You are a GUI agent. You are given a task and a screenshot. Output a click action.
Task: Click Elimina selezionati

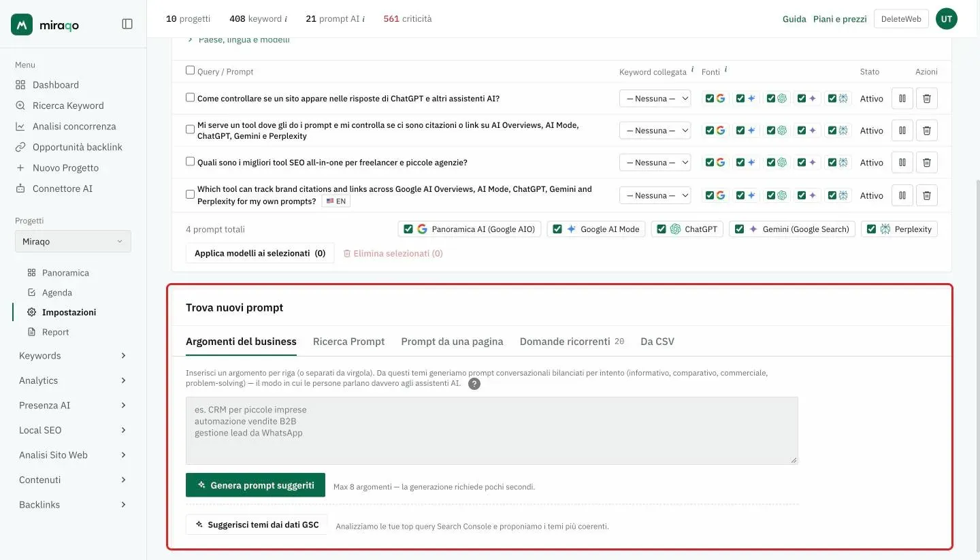tap(393, 253)
